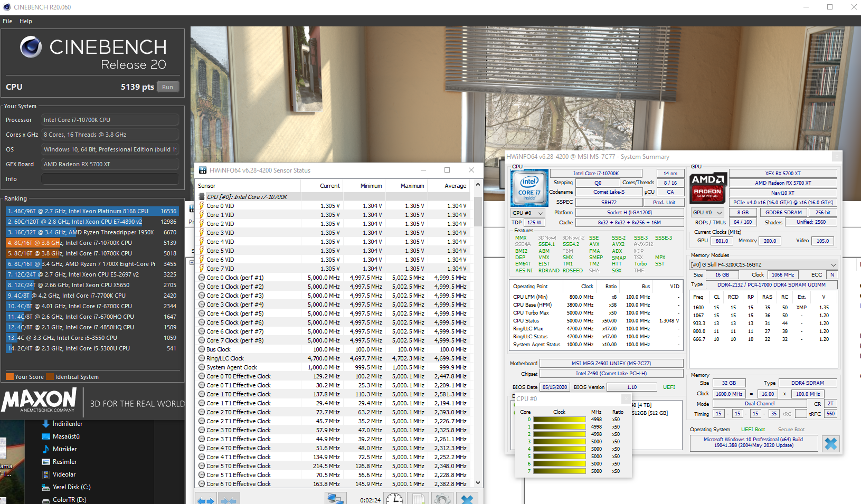The image size is (861, 504).
Task: Open the GPU #0 dropdown
Action: point(707,213)
